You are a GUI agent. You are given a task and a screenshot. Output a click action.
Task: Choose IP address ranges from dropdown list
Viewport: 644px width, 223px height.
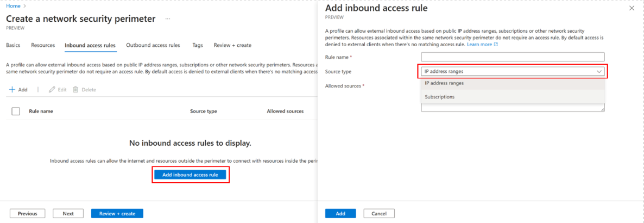coord(513,83)
